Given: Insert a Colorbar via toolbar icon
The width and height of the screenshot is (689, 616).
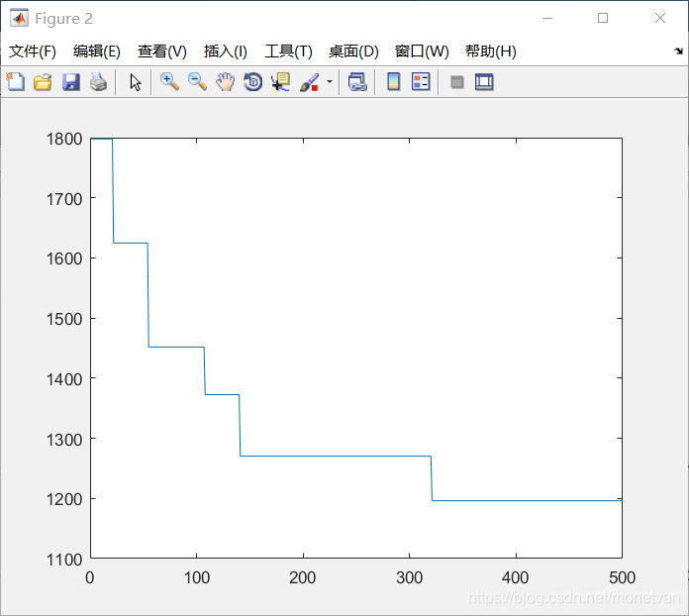Looking at the screenshot, I should [394, 82].
